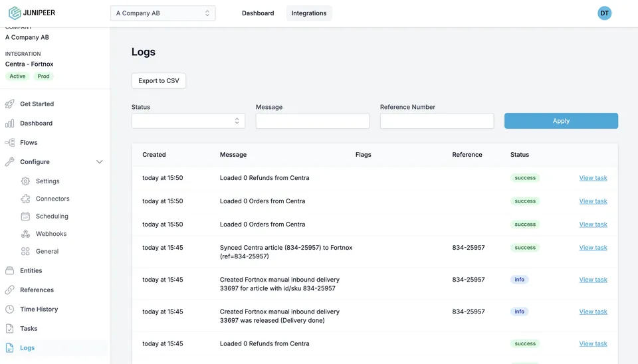The image size is (638, 364).
Task: Click the Time History clock icon
Action: (10, 309)
